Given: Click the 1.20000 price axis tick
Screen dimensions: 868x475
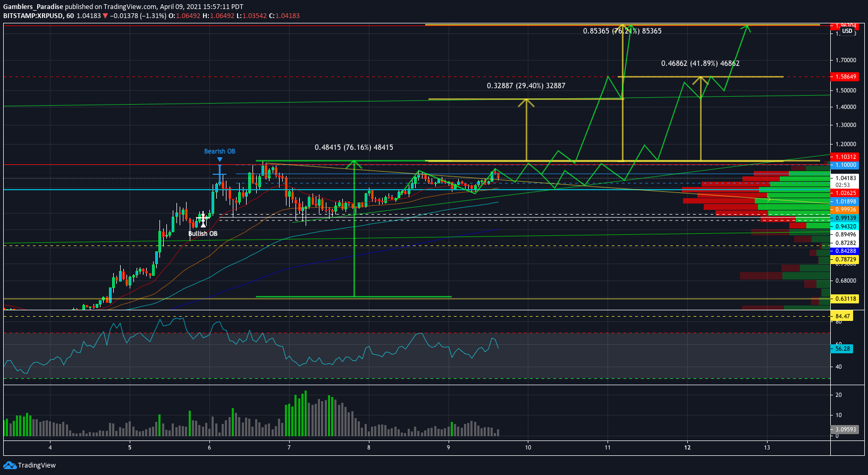Looking at the screenshot, I should (x=846, y=145).
